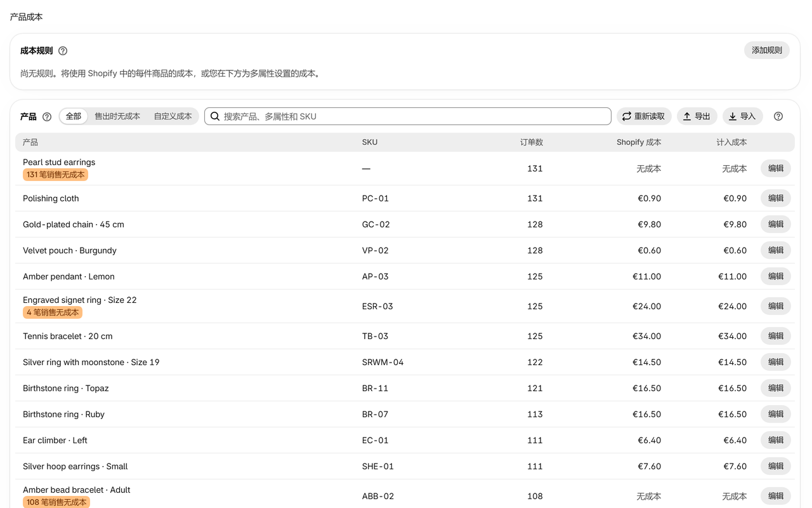The height and width of the screenshot is (508, 812).
Task: Edit Ear climber Left row
Action: click(776, 440)
